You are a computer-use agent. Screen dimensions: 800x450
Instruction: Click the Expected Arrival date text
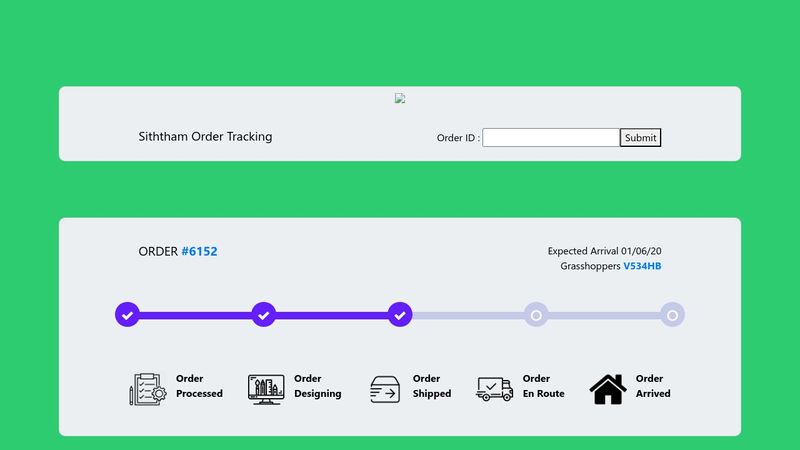coord(604,251)
